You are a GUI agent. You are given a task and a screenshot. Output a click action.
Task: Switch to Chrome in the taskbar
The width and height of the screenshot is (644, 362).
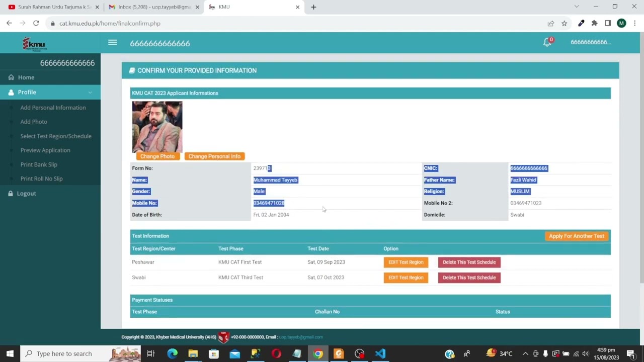pos(318,353)
